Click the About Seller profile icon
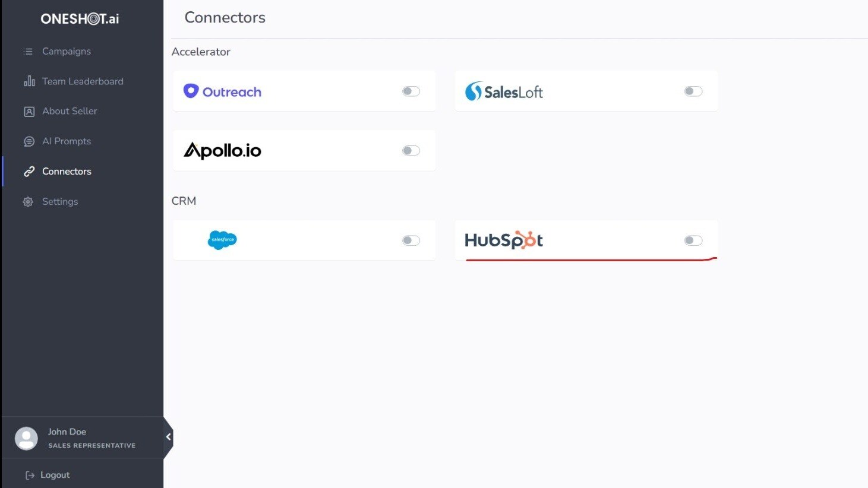Image resolution: width=868 pixels, height=488 pixels. click(x=28, y=111)
